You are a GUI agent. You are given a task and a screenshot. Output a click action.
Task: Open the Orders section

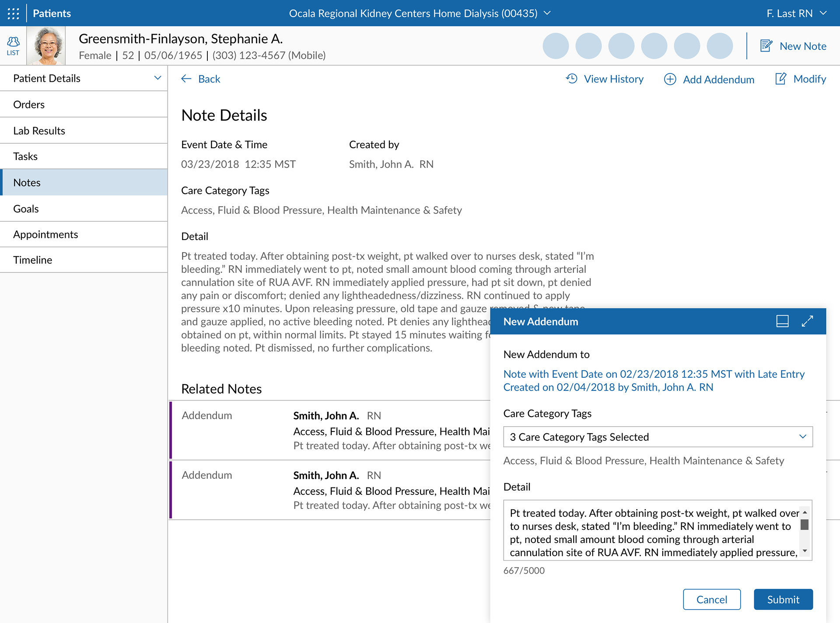click(x=84, y=104)
